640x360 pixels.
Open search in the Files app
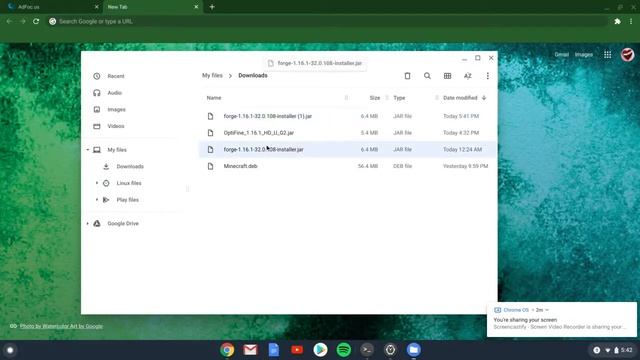427,76
